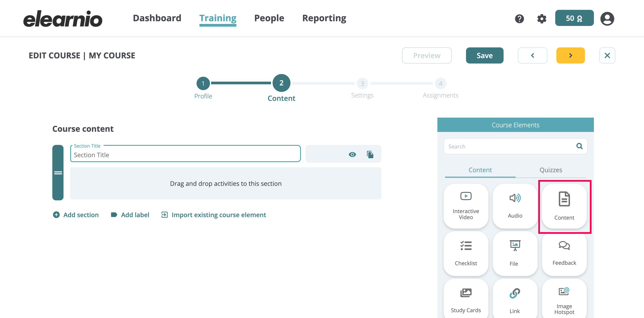The image size is (644, 318).
Task: Click the Course Elements panel header
Action: (x=515, y=125)
